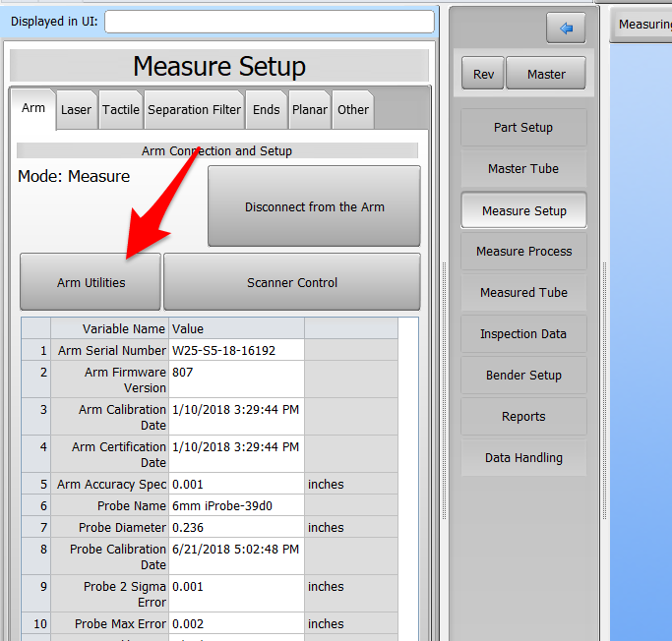Open the Other tab

pos(353,110)
